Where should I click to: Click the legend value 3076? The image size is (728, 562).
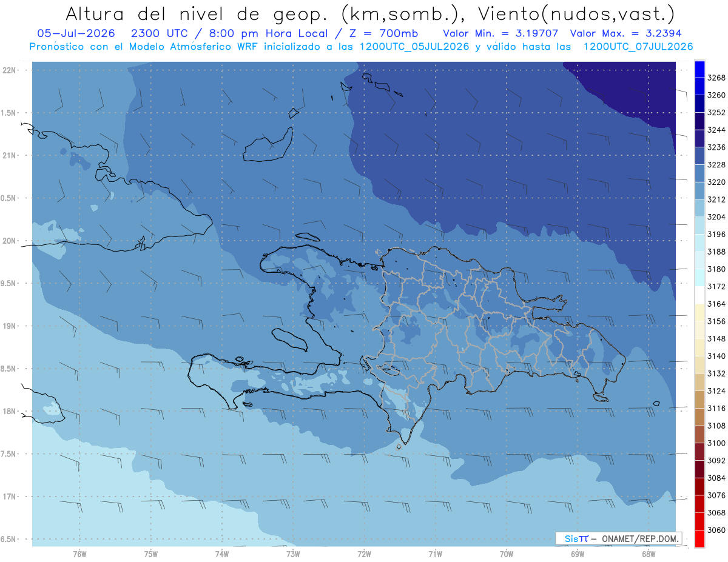(x=716, y=495)
